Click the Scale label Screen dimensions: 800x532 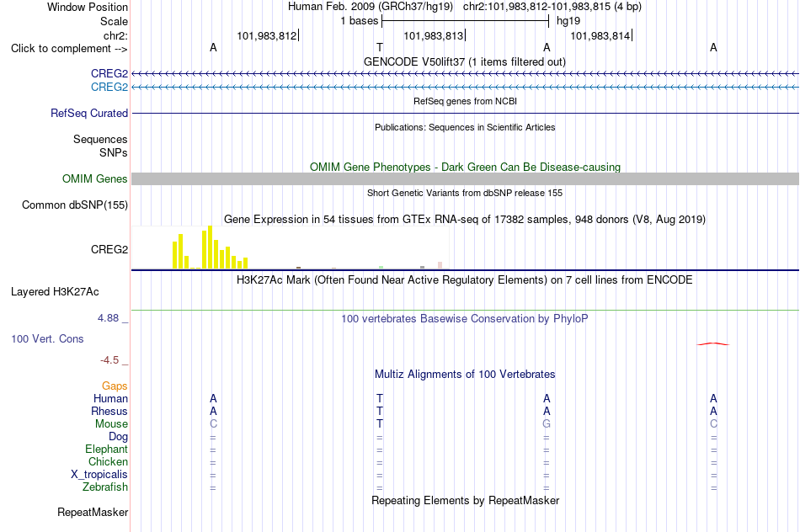pos(115,21)
